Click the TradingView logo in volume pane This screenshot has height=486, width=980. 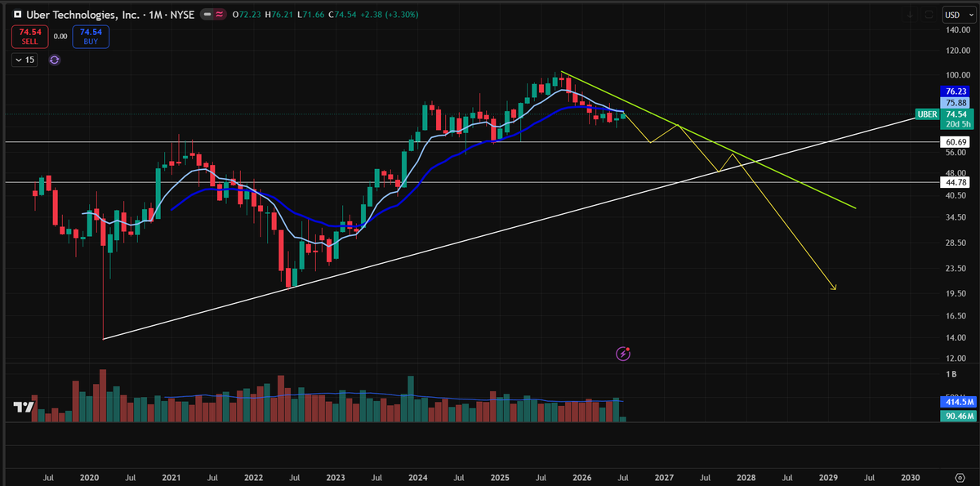click(x=22, y=407)
